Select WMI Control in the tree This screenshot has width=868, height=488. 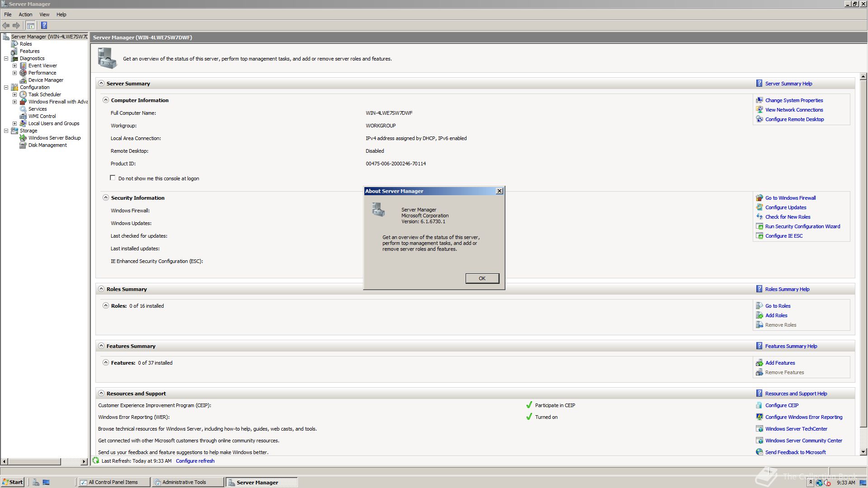[42, 116]
